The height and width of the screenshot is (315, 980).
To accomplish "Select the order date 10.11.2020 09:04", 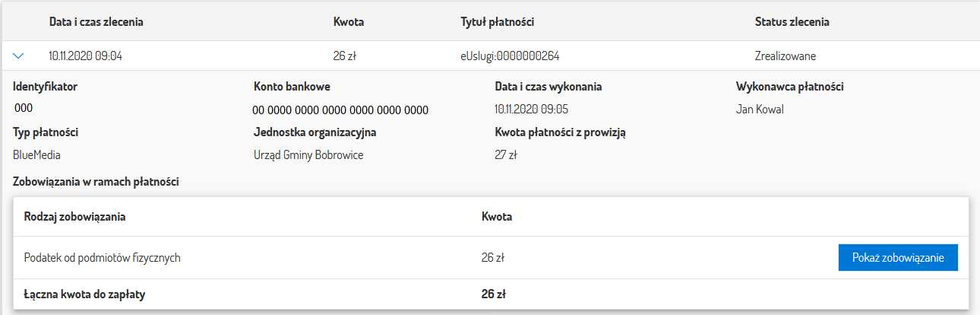I will point(85,56).
